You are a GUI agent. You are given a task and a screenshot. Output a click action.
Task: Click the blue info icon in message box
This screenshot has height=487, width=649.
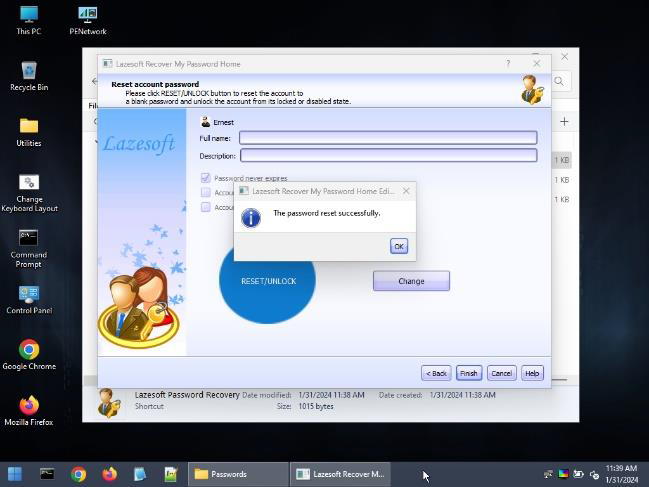click(x=251, y=218)
